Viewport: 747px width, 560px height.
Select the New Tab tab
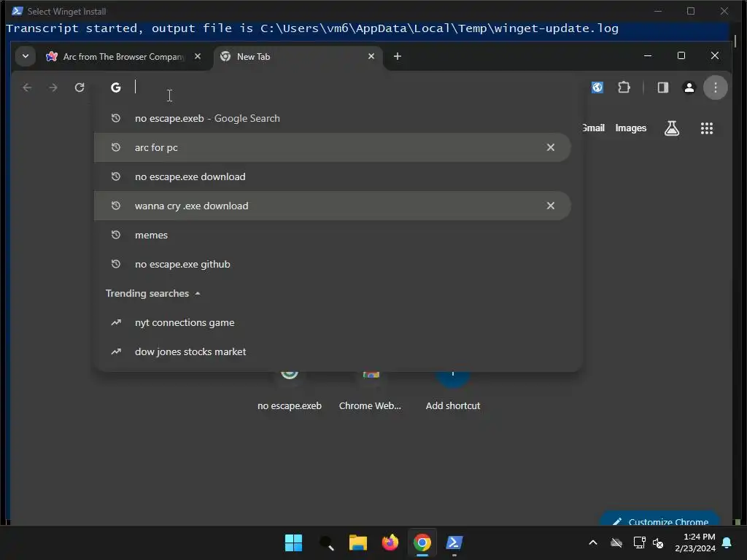(298, 57)
